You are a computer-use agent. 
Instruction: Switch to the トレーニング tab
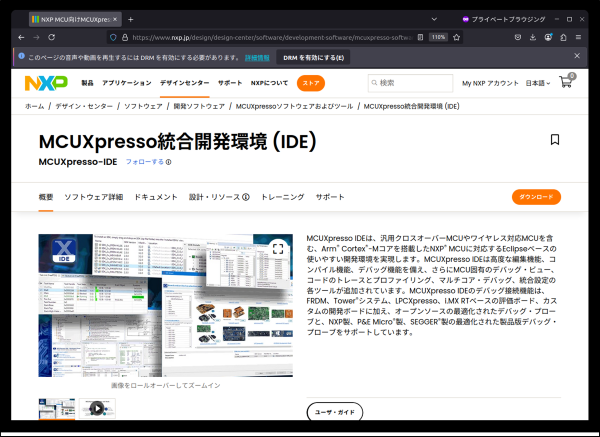click(x=283, y=197)
